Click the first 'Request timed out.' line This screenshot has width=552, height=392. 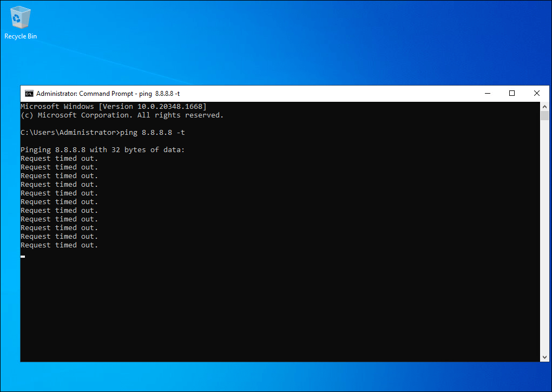click(x=60, y=159)
